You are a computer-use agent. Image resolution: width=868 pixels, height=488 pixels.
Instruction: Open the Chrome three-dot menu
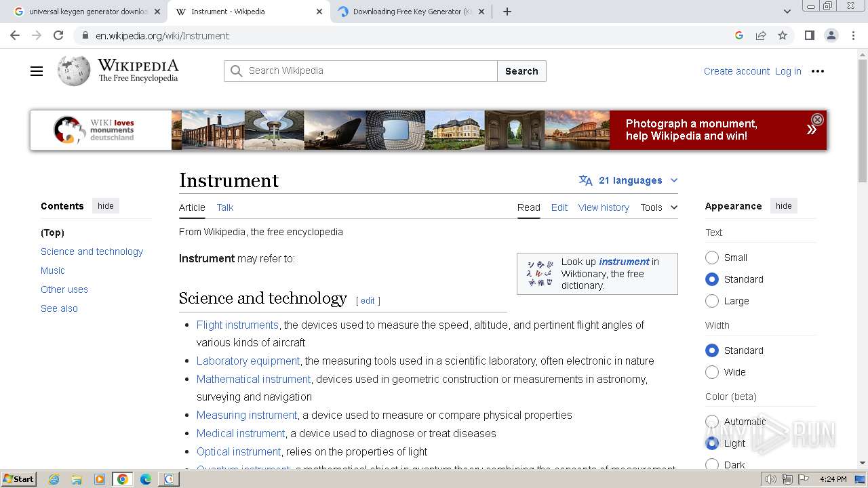(853, 35)
